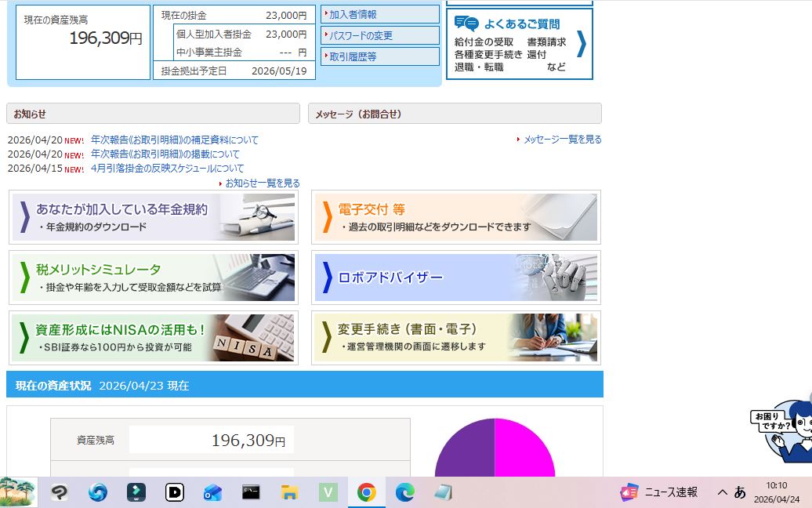Screen dimensions: 812x508
Task: Open the よくあるご質問 FAQ banner
Action: [x=520, y=44]
